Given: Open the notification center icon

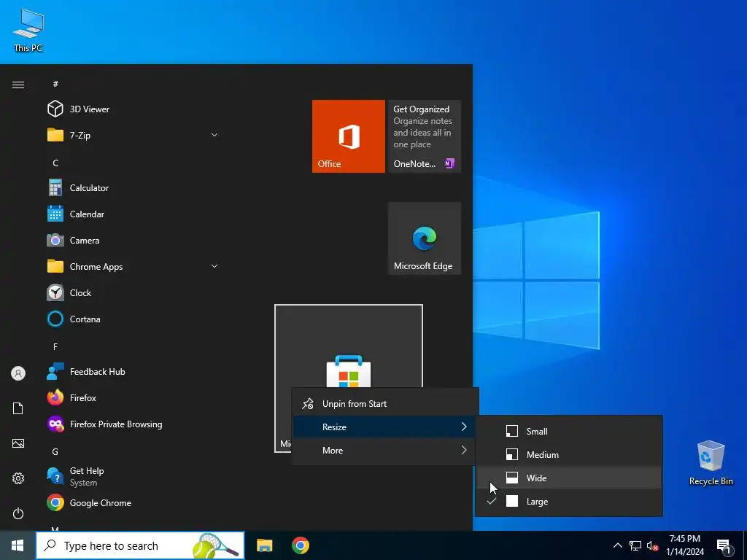Looking at the screenshot, I should pyautogui.click(x=724, y=547).
